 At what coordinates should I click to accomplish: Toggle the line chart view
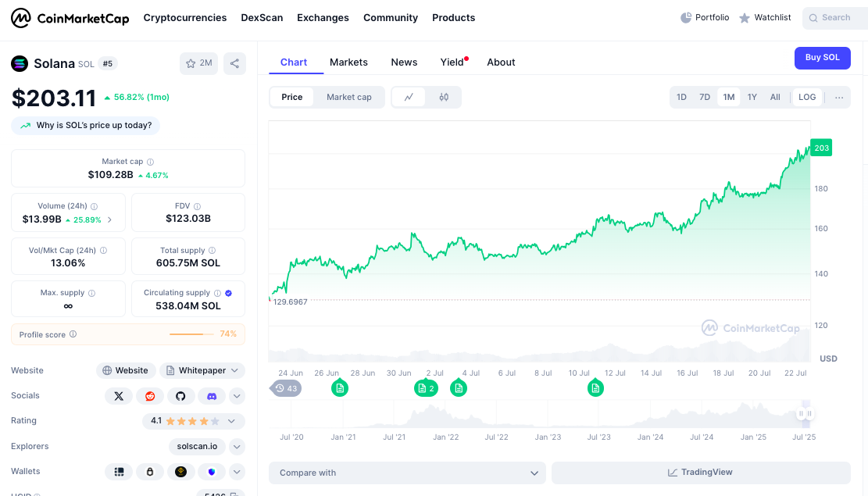tap(409, 97)
